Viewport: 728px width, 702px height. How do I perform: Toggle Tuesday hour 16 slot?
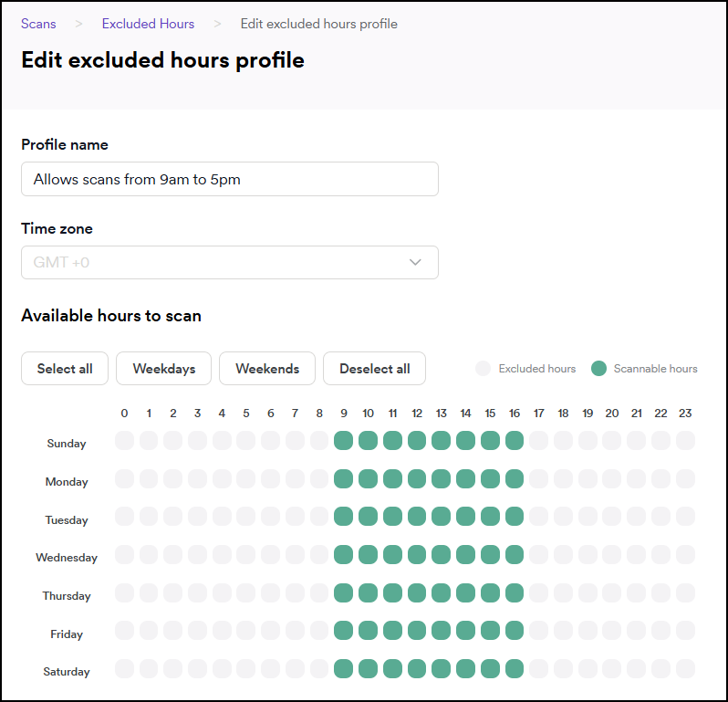pyautogui.click(x=515, y=516)
